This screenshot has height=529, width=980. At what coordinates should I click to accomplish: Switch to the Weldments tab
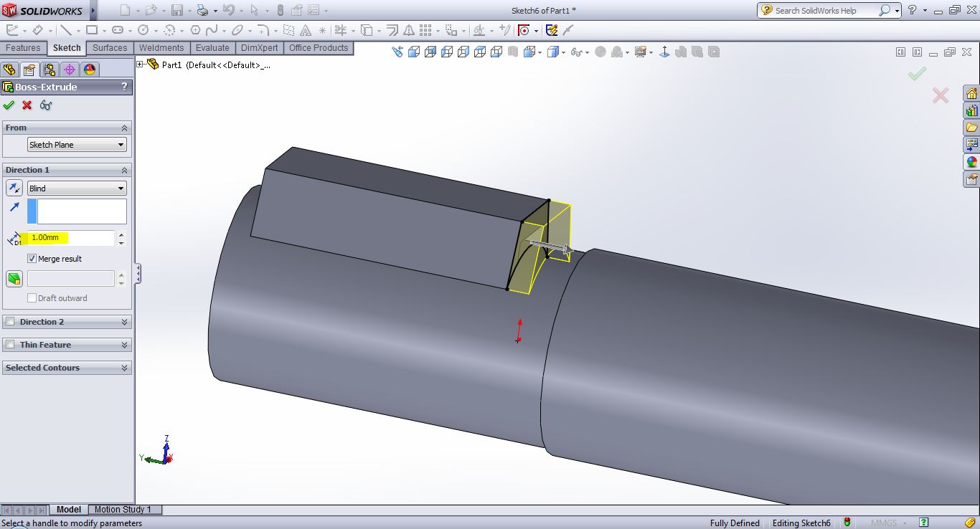click(x=161, y=48)
